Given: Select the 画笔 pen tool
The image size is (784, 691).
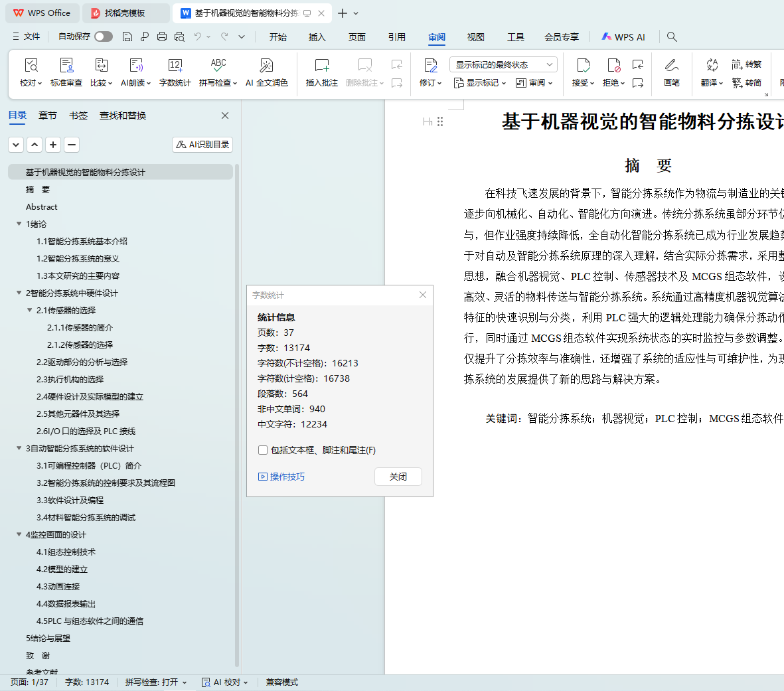Looking at the screenshot, I should [671, 72].
